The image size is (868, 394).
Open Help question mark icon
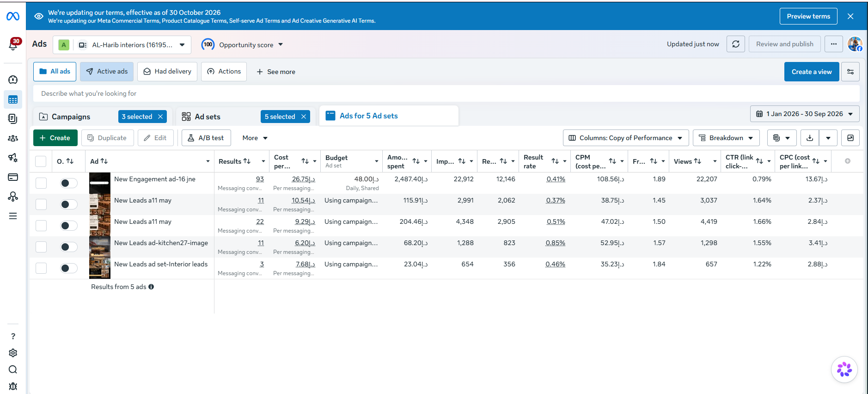click(x=13, y=336)
